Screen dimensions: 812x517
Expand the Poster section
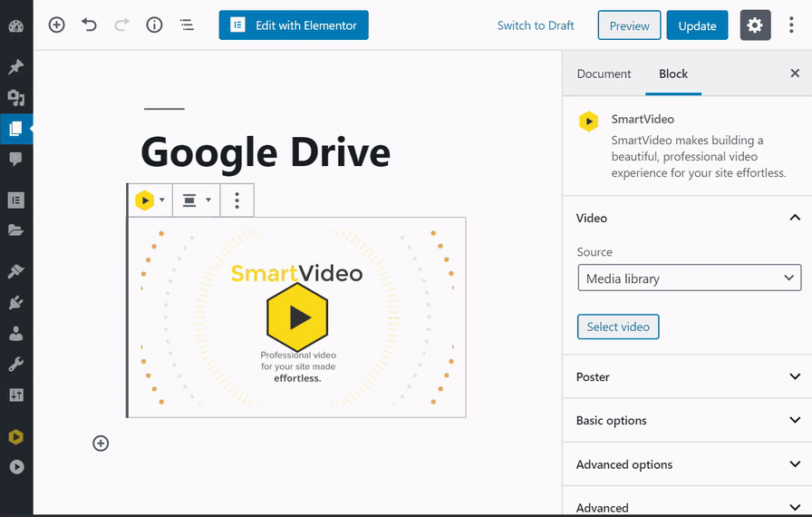pyautogui.click(x=687, y=376)
